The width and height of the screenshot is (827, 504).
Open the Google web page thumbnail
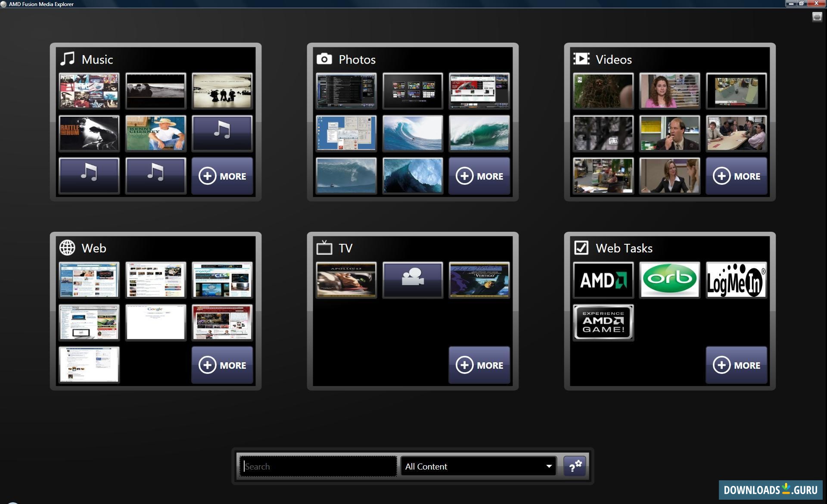[x=155, y=322]
